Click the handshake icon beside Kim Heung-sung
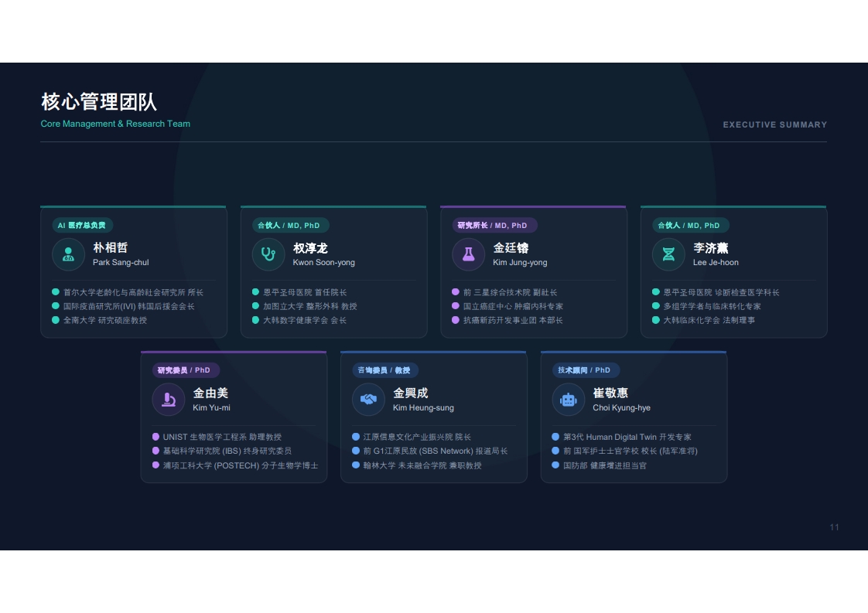The image size is (868, 613). click(x=369, y=400)
